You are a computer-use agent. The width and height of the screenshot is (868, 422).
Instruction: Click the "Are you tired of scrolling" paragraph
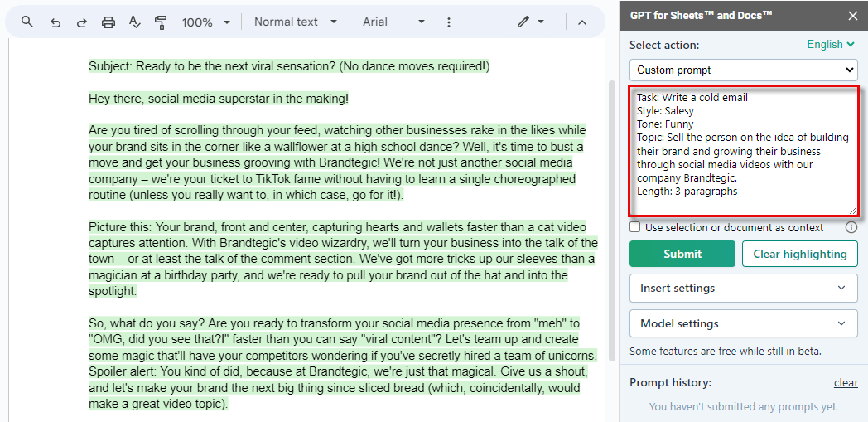click(338, 162)
